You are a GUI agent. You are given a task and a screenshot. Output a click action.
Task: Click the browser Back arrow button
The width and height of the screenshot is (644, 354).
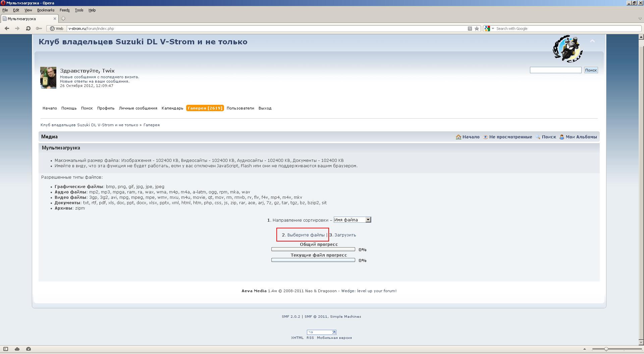click(7, 29)
